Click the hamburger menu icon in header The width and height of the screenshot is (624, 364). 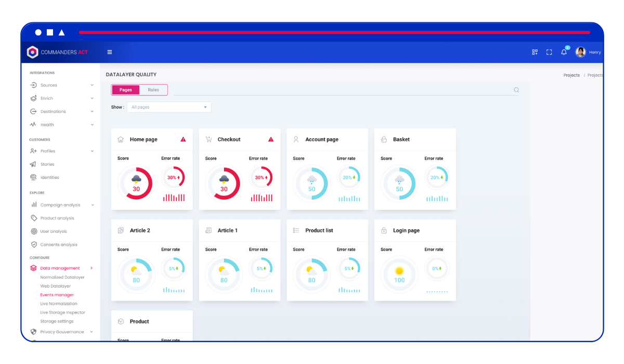click(110, 52)
